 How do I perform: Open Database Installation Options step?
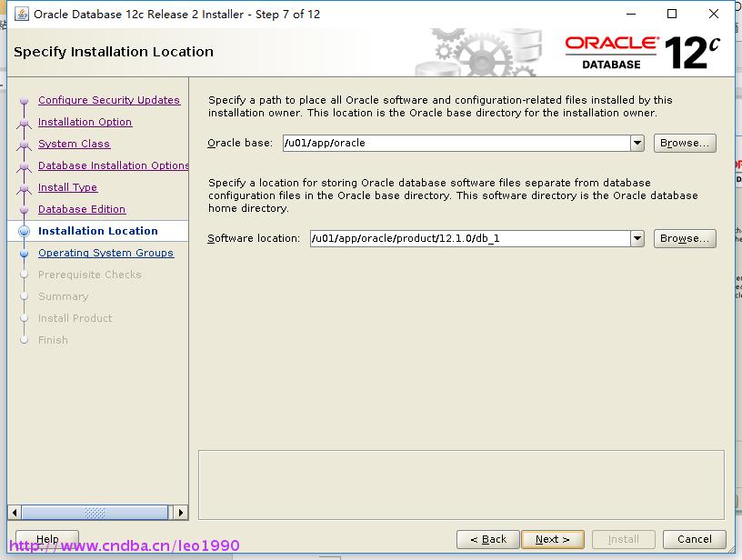113,165
